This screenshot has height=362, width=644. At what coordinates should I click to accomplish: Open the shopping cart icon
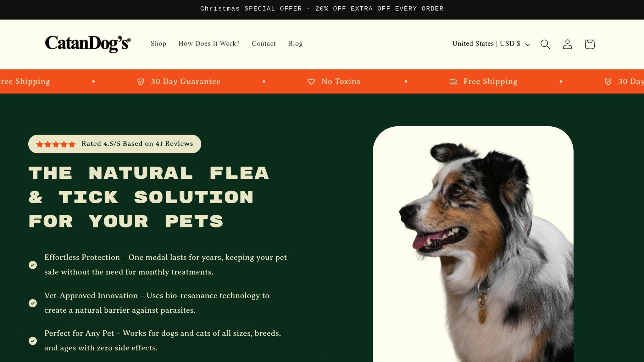(590, 44)
